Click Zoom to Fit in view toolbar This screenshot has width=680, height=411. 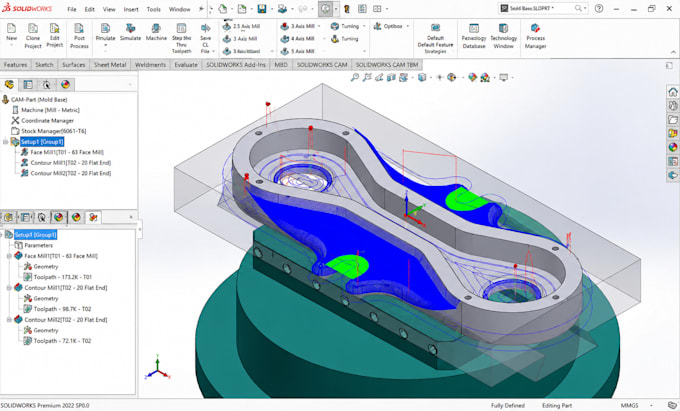click(x=355, y=77)
